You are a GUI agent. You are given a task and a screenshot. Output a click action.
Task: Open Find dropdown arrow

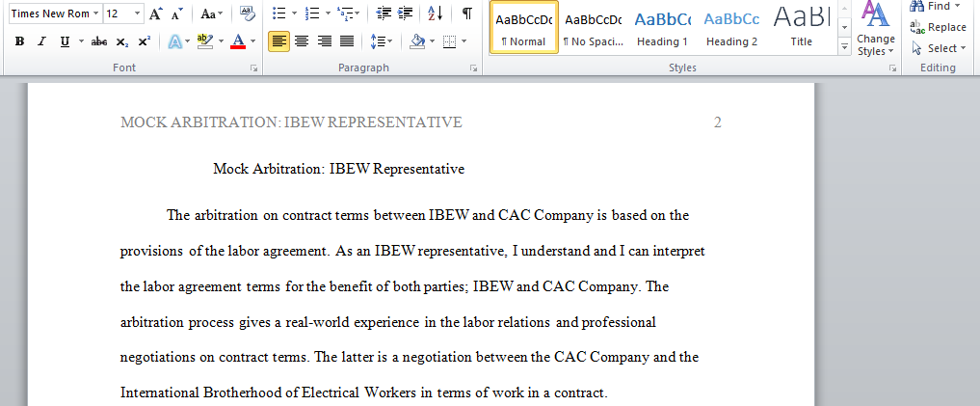958,6
